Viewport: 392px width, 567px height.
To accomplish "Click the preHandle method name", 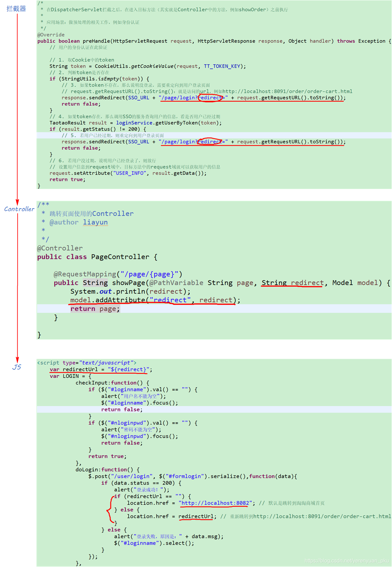I will tap(96, 41).
